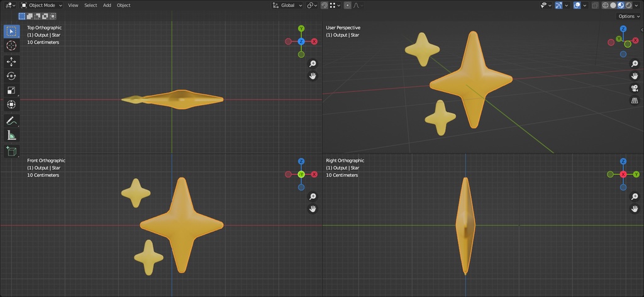
Task: Open the viewport shading options dropdown
Action: point(636,5)
